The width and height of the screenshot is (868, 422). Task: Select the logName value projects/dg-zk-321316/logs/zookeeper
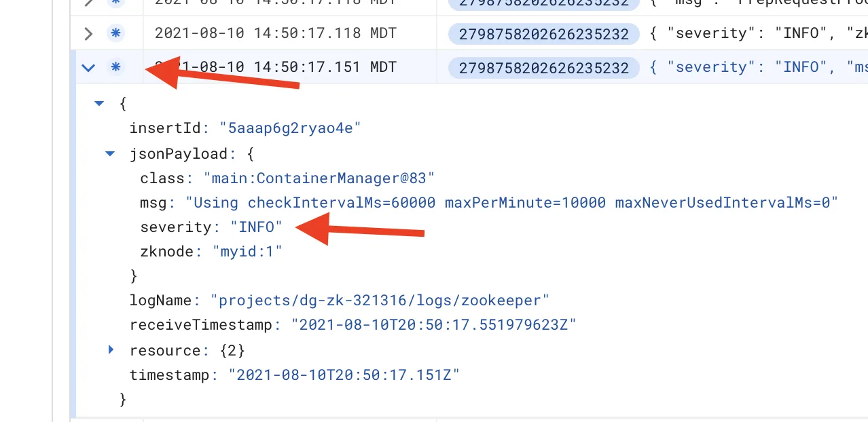coord(380,301)
